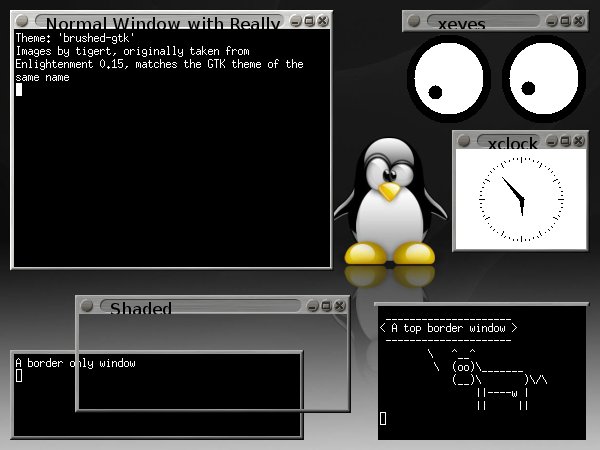The width and height of the screenshot is (600, 450).
Task: Open the xeyes window menu button
Action: tap(414, 21)
